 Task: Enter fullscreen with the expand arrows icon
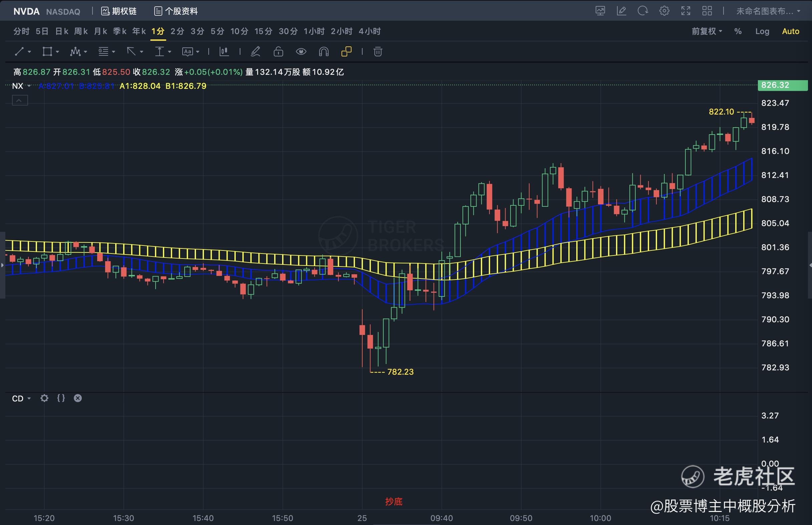pos(685,11)
